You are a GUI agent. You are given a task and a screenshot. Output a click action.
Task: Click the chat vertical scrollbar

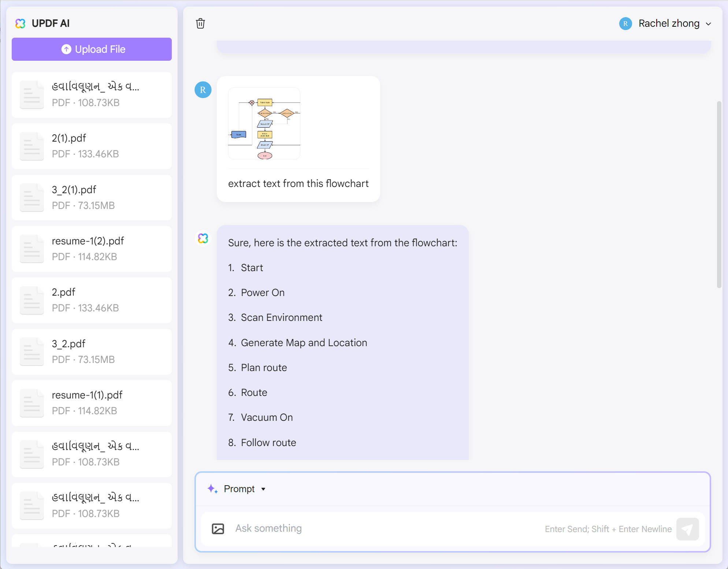pos(719,194)
